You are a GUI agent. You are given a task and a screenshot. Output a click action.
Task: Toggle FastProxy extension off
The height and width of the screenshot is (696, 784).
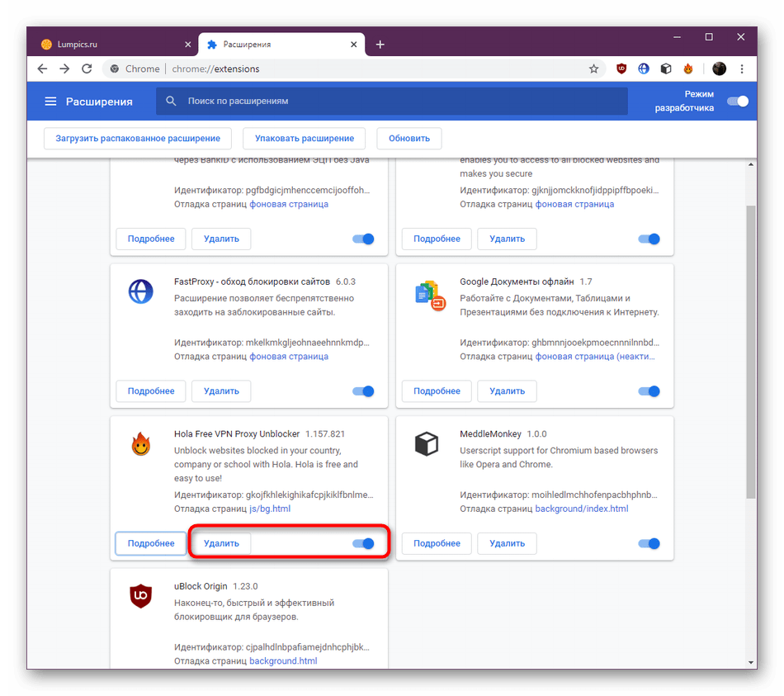tap(363, 391)
